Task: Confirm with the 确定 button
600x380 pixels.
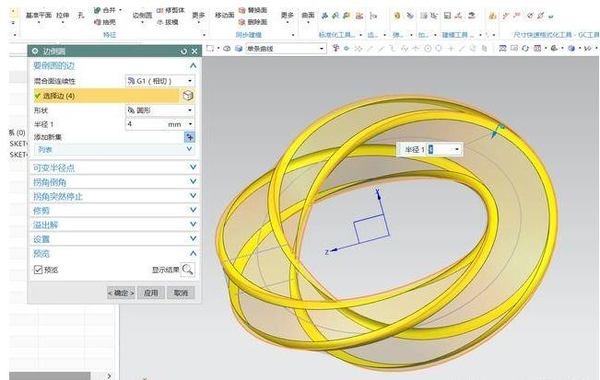Action: [121, 293]
